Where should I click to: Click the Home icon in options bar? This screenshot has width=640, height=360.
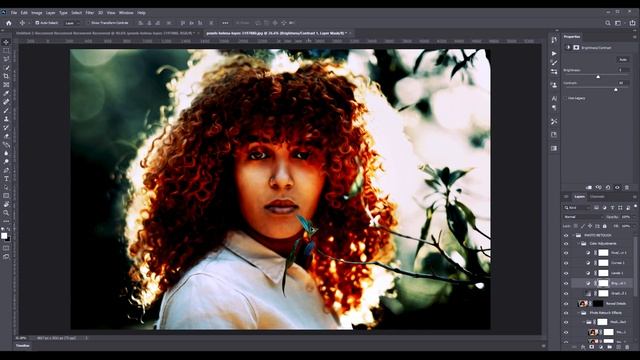(x=9, y=23)
